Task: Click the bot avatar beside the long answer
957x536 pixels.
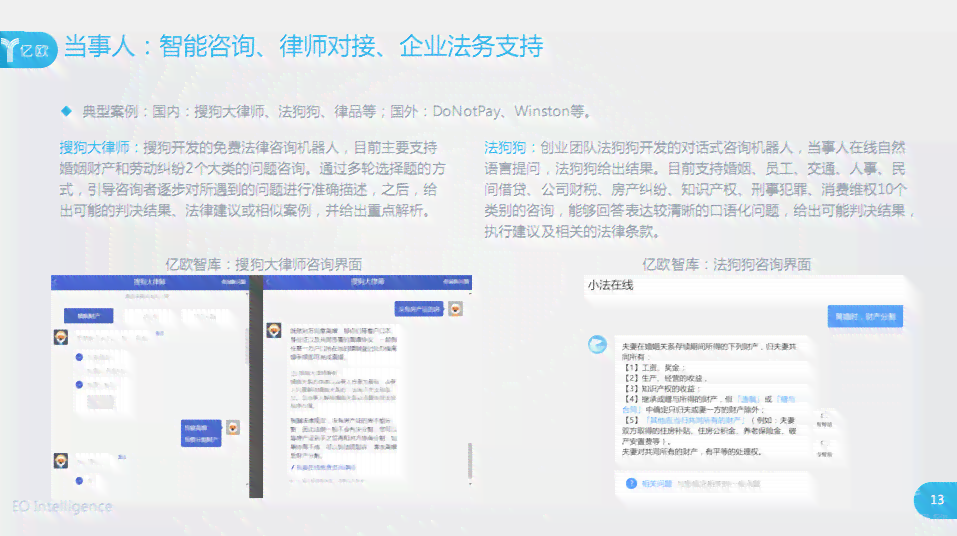Action: [x=273, y=331]
